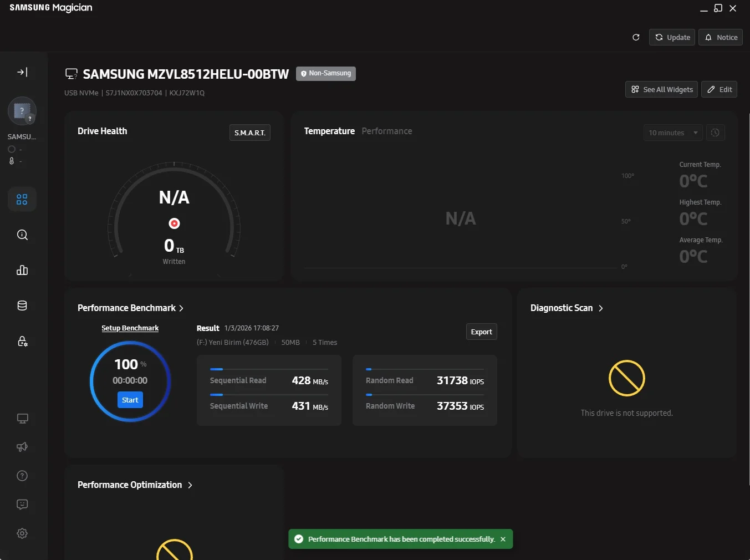This screenshot has width=750, height=560.
Task: Click the Drive Health widget title
Action: [103, 131]
